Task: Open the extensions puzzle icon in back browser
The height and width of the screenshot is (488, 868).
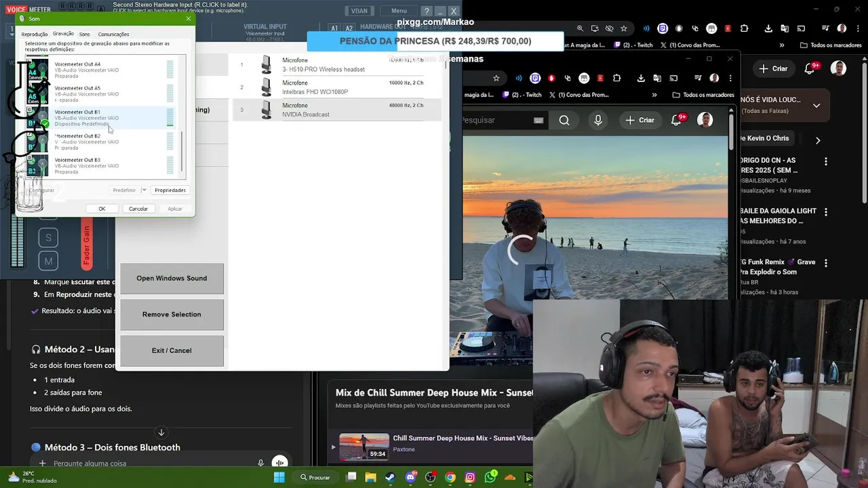Action: pos(744,28)
